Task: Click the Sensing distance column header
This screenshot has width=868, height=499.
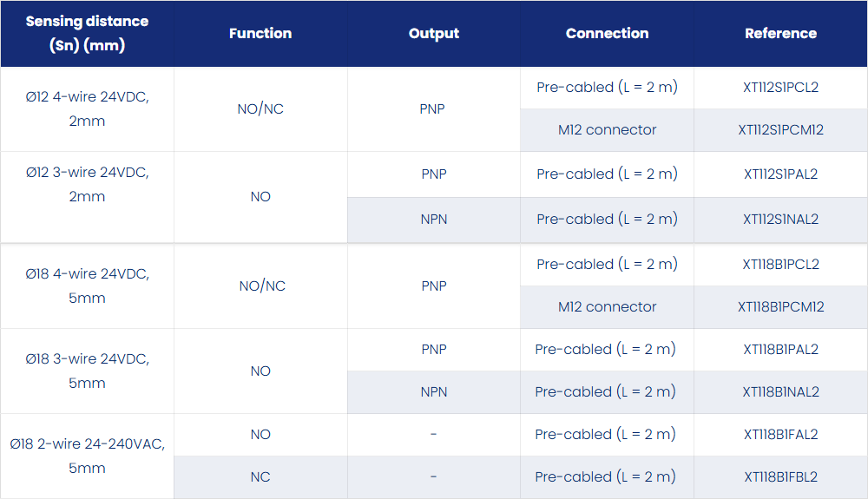Action: pos(87,33)
